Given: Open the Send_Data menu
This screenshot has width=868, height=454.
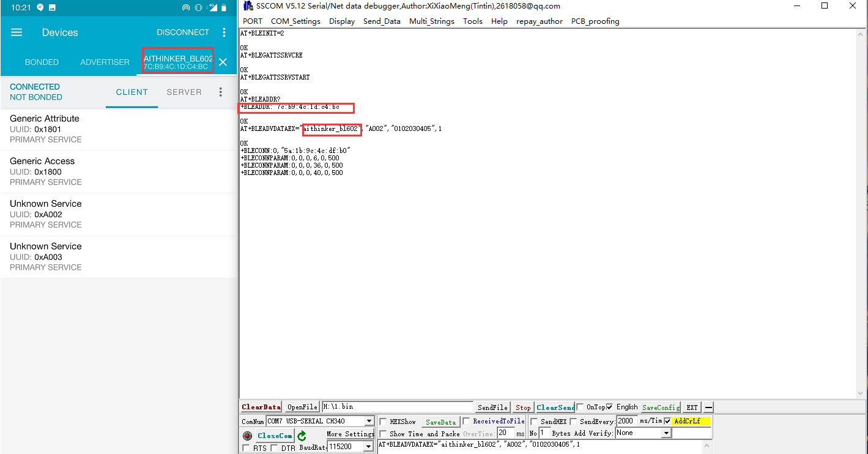Looking at the screenshot, I should pyautogui.click(x=382, y=21).
